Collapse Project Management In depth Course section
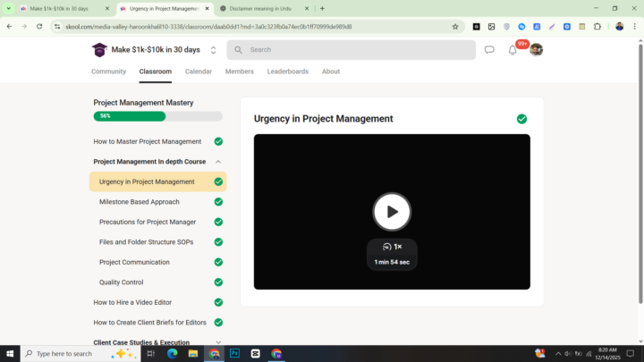 click(218, 162)
